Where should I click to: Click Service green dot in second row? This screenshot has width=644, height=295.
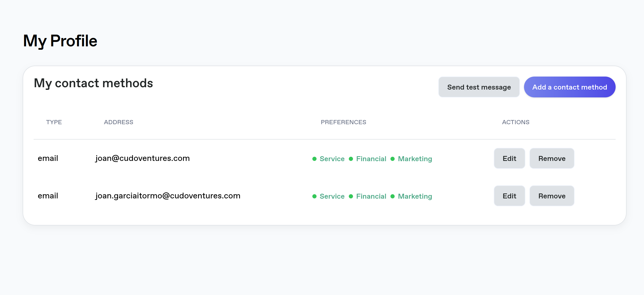point(314,196)
